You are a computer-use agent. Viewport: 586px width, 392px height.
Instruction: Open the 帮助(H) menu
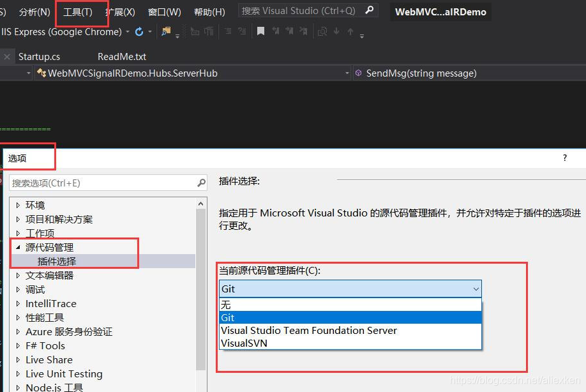[x=209, y=12]
